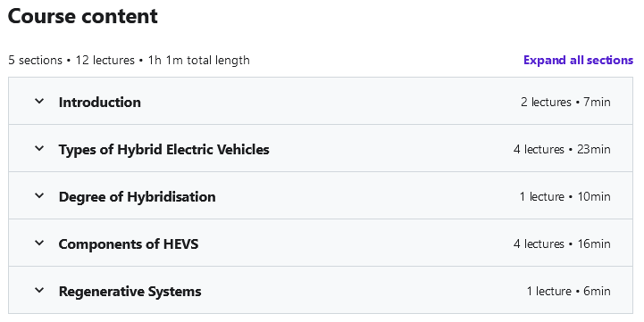The width and height of the screenshot is (644, 322).
Task: Expand the Components of HEVS title
Action: [x=129, y=244]
